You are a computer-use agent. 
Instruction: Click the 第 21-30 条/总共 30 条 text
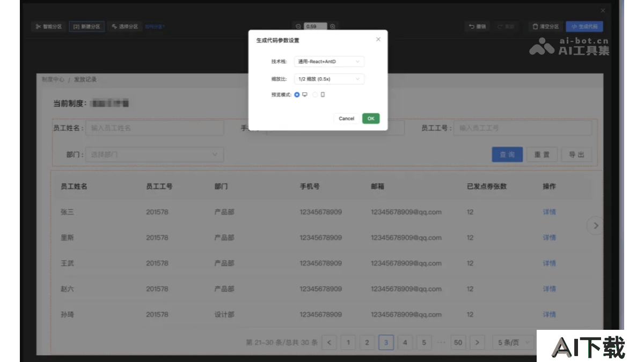tap(282, 342)
